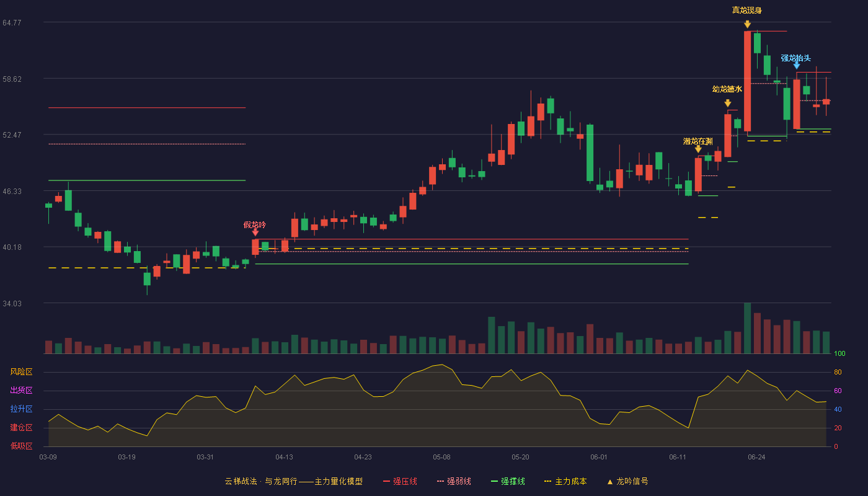
Task: Click the 05-20 date axis label
Action: tap(521, 457)
